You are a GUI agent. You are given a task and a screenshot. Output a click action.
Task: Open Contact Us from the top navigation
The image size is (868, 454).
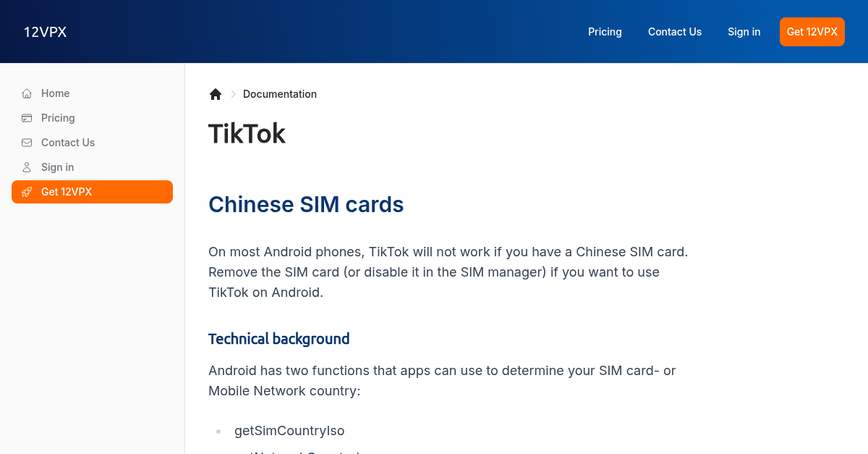point(674,31)
